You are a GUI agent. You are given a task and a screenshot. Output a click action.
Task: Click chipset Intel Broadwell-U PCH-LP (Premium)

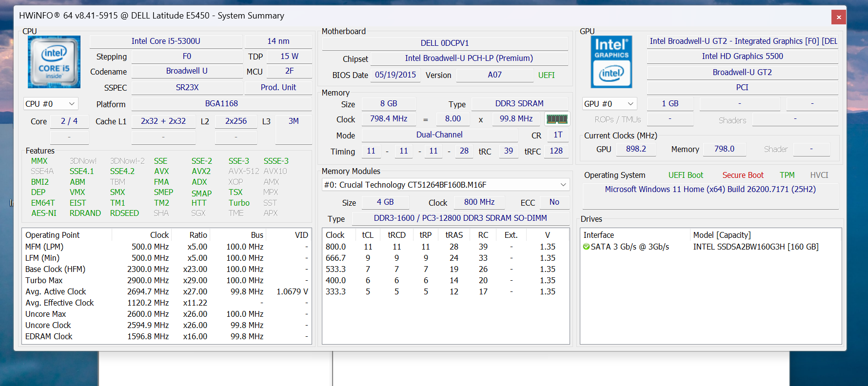coord(469,58)
